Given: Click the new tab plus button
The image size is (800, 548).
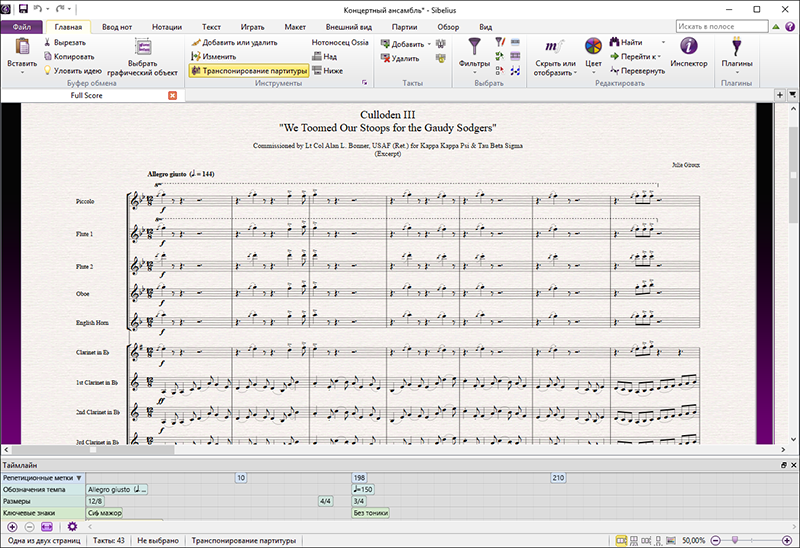Looking at the screenshot, I should tap(780, 95).
